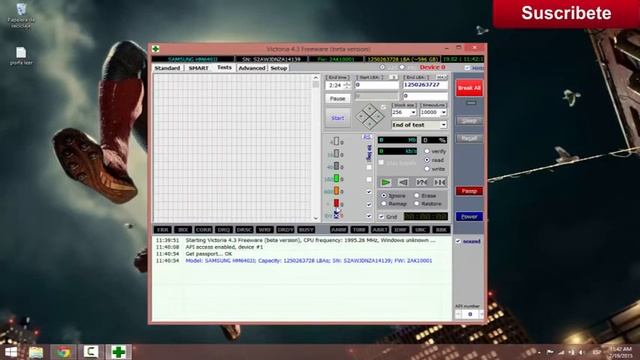This screenshot has width=640, height=360.
Task: Click the scroll down arrow of scan grid
Action: coord(316,218)
